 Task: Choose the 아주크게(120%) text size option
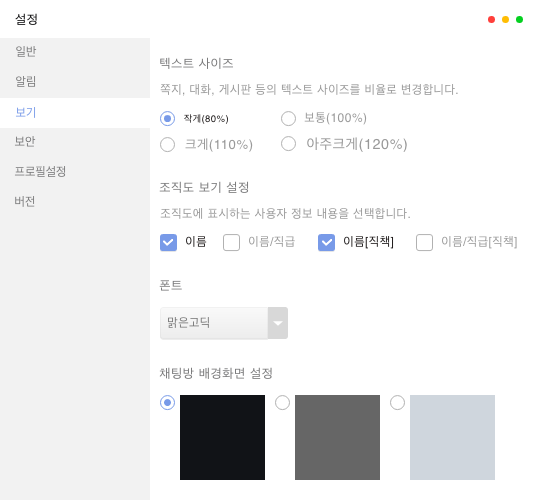288,144
